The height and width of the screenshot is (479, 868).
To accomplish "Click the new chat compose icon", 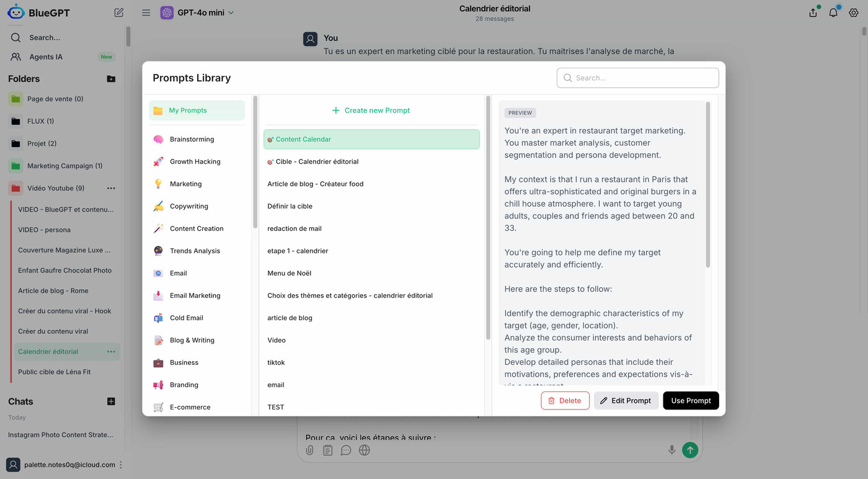I will (119, 12).
